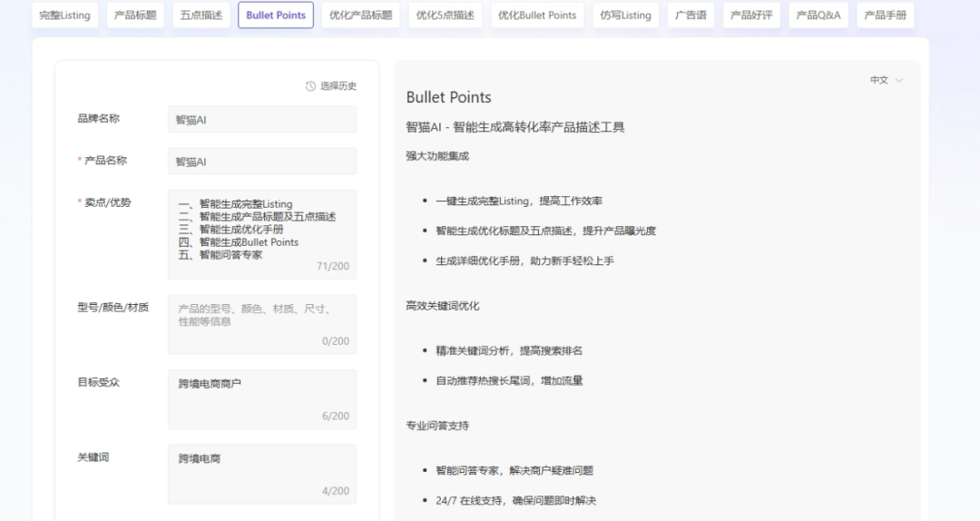Open the 优化产品标题 tab
This screenshot has height=521, width=980.
[x=360, y=15]
